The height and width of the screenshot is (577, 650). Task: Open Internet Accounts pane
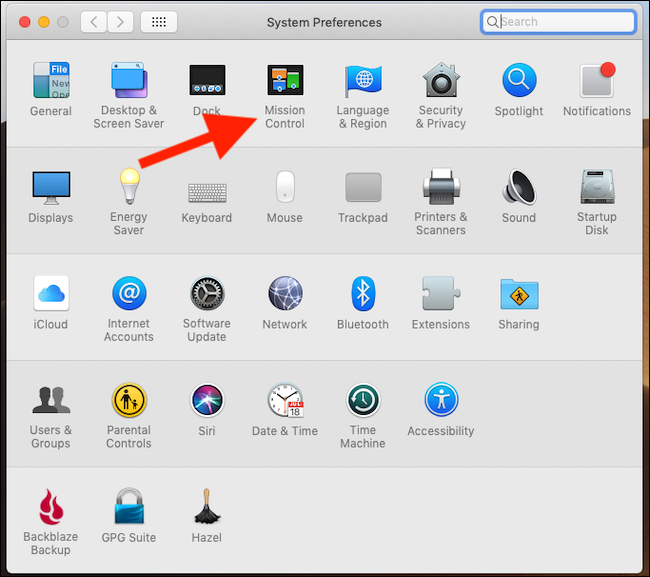pyautogui.click(x=129, y=293)
